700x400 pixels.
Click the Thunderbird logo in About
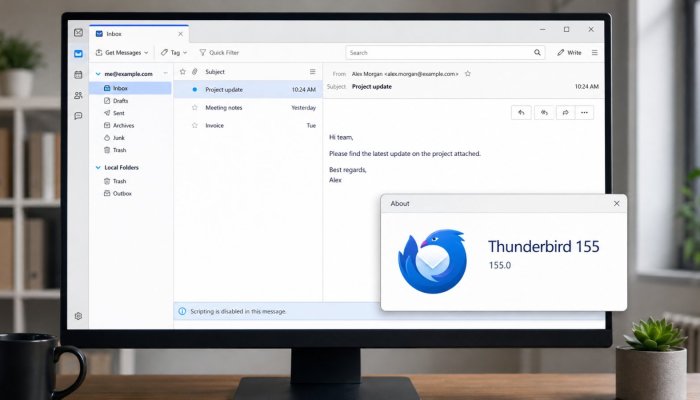432,262
